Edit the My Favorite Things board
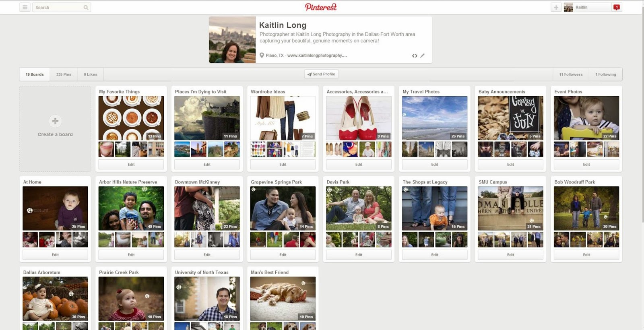The image size is (644, 330). 131,164
